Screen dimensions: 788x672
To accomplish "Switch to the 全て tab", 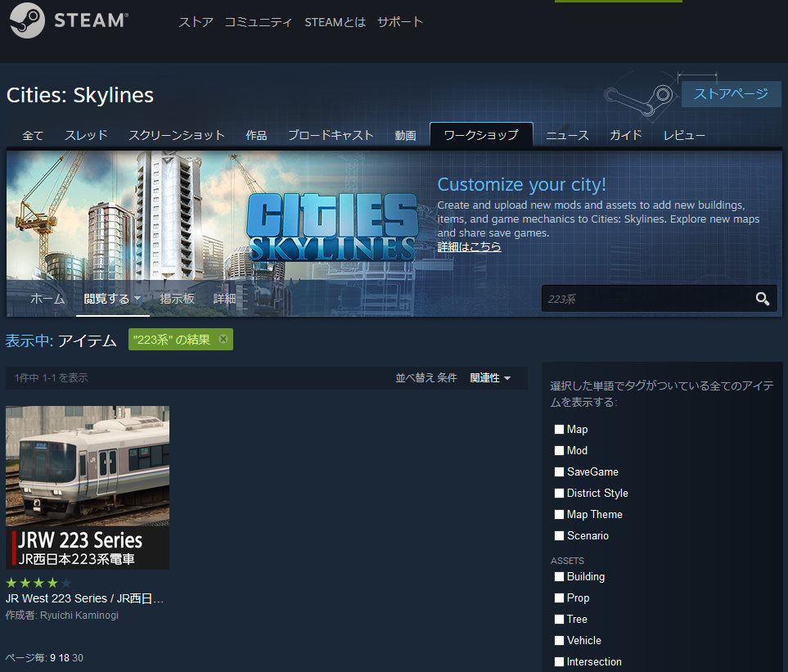I will (33, 135).
